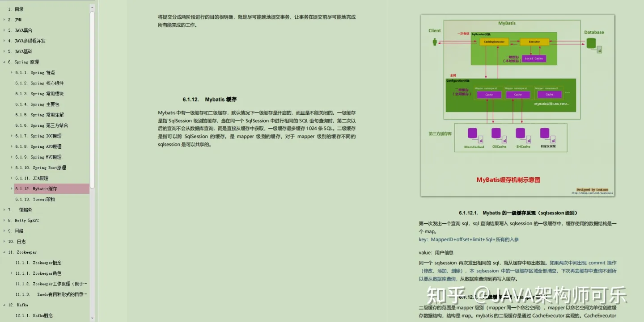
Task: Expand the 6.1.9. Spring MVC原理 arrow
Action: [12, 157]
